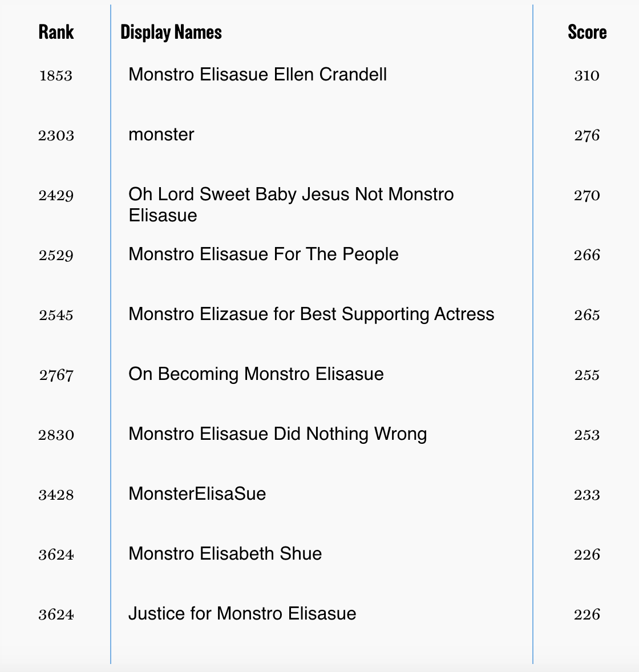Viewport: 639px width, 672px height.
Task: Click rank number 2545
Action: pyautogui.click(x=56, y=315)
